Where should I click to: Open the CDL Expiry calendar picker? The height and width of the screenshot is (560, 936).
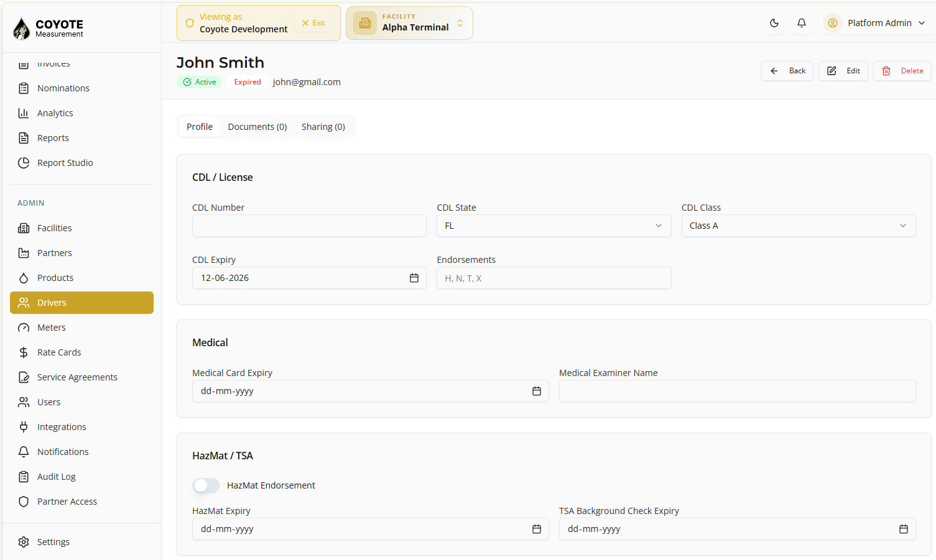tap(414, 278)
